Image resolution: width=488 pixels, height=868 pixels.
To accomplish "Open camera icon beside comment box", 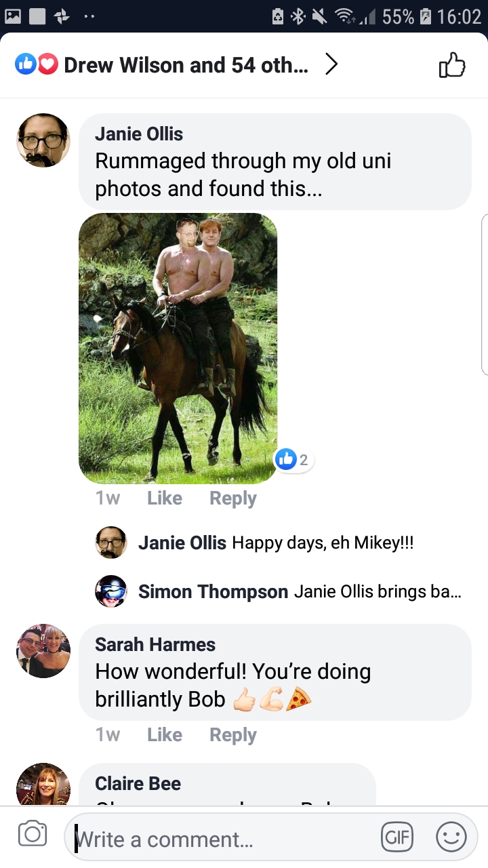I will pos(32,835).
